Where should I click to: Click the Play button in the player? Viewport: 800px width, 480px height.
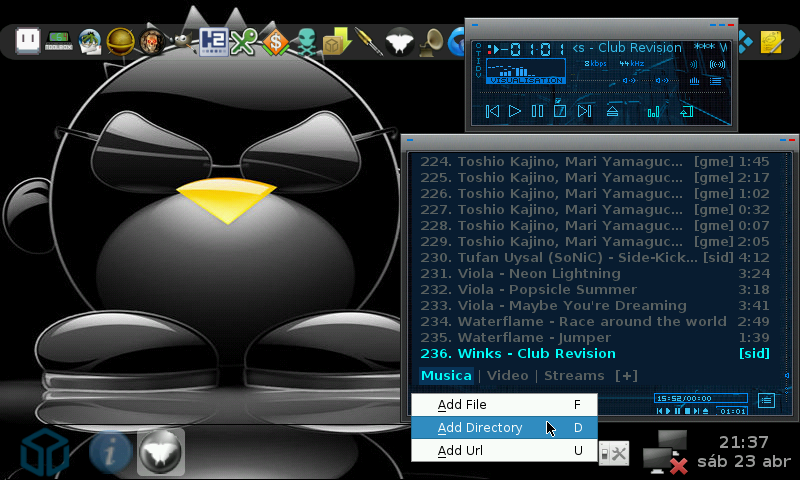515,111
